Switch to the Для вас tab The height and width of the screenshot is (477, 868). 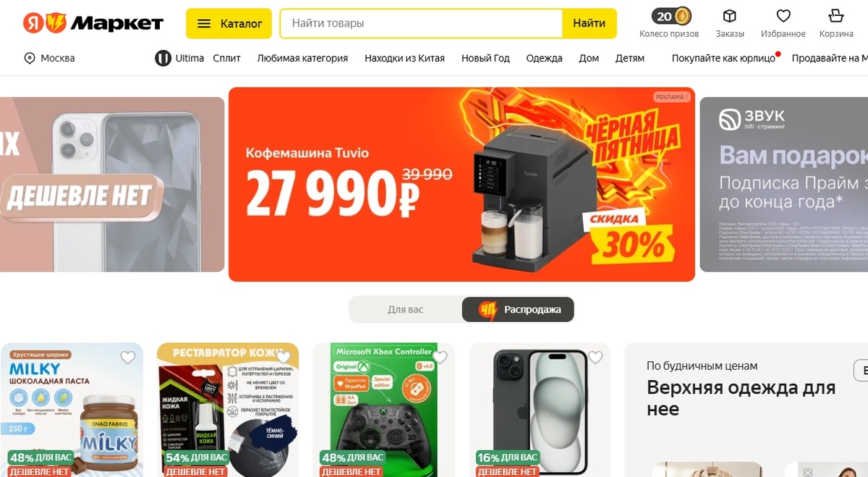pyautogui.click(x=405, y=309)
